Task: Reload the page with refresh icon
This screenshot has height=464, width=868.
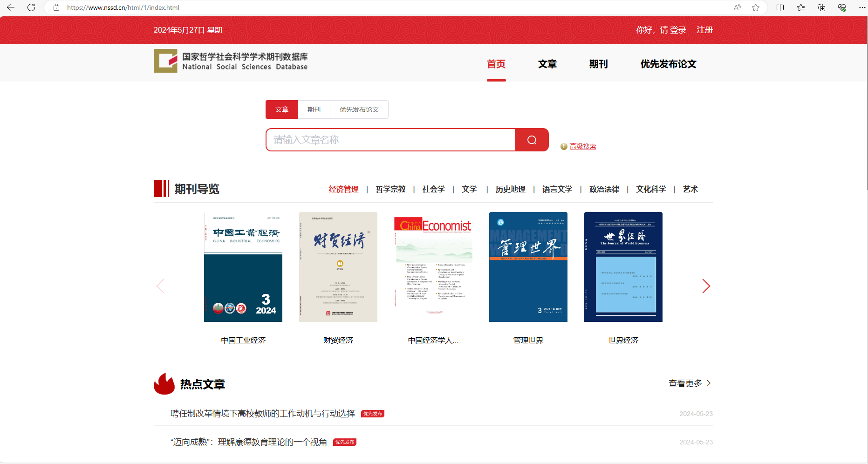Action: 31,7
